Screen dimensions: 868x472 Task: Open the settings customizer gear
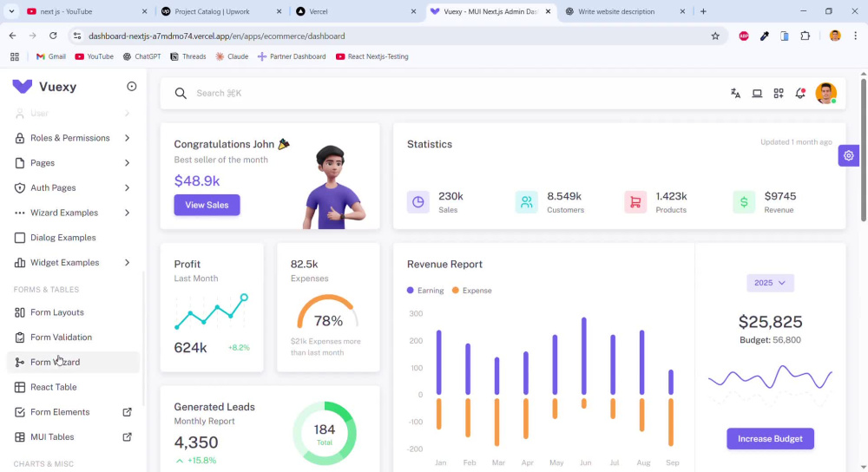849,156
